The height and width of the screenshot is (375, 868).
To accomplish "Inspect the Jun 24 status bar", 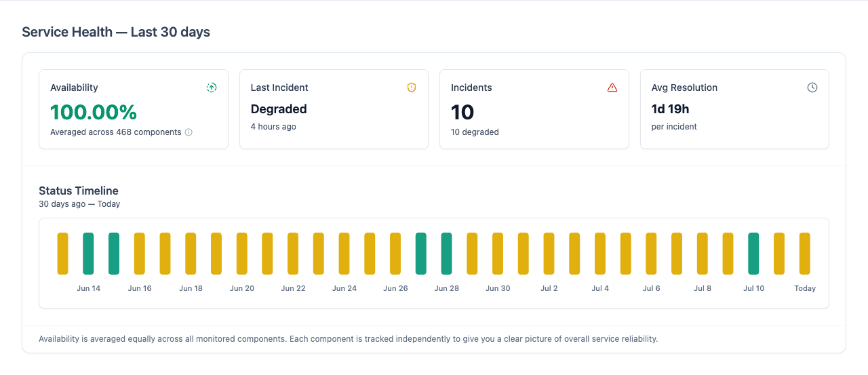I will (344, 254).
